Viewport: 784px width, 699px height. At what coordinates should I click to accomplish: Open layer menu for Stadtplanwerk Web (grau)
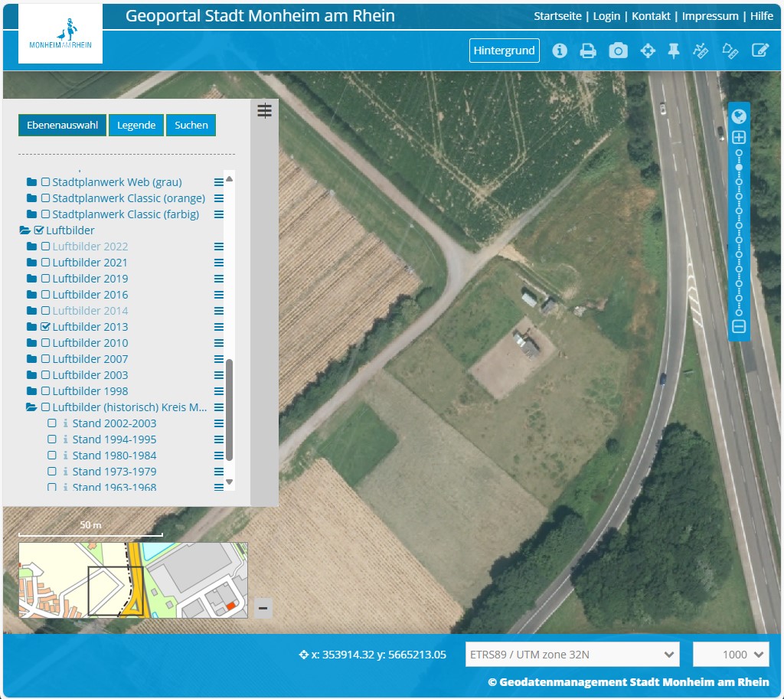(218, 182)
